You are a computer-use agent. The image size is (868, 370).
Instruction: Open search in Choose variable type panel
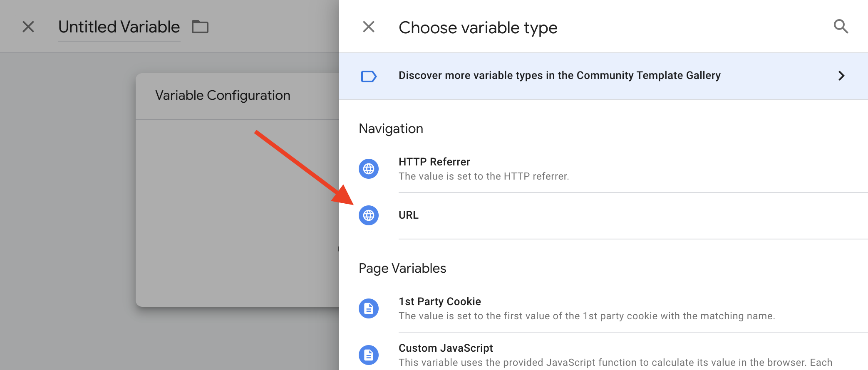pyautogui.click(x=841, y=27)
